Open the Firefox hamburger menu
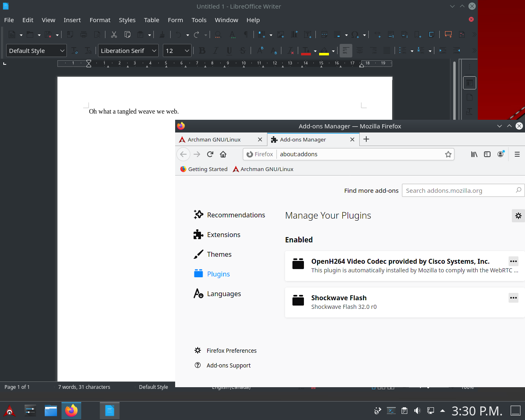 [517, 154]
